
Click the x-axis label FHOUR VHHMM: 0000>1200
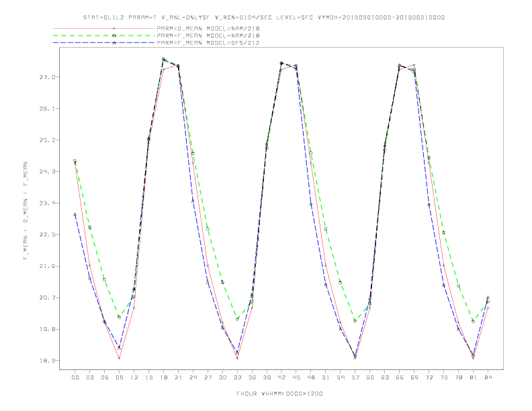coord(279,394)
